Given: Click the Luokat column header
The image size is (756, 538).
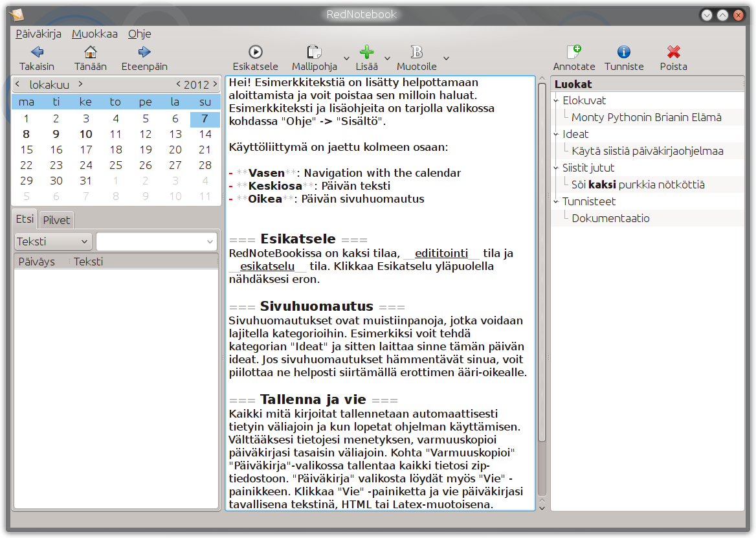Looking at the screenshot, I should pyautogui.click(x=647, y=84).
